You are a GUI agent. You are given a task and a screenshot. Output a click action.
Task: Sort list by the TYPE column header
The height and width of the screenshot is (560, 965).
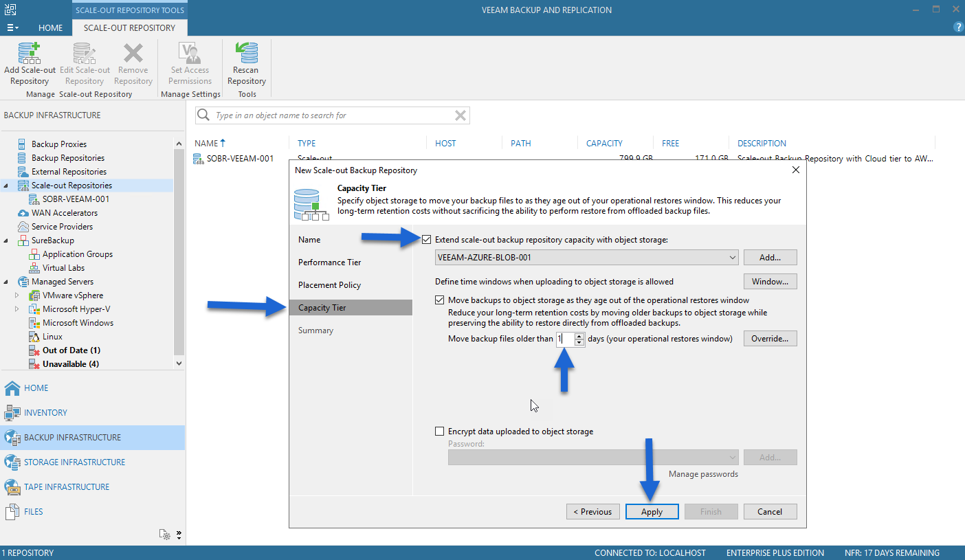coord(307,144)
